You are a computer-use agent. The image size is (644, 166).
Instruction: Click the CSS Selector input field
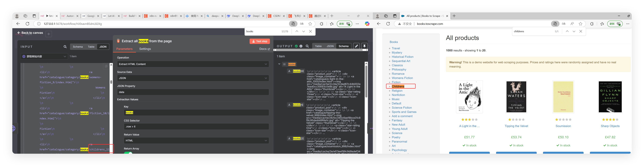coord(196,127)
